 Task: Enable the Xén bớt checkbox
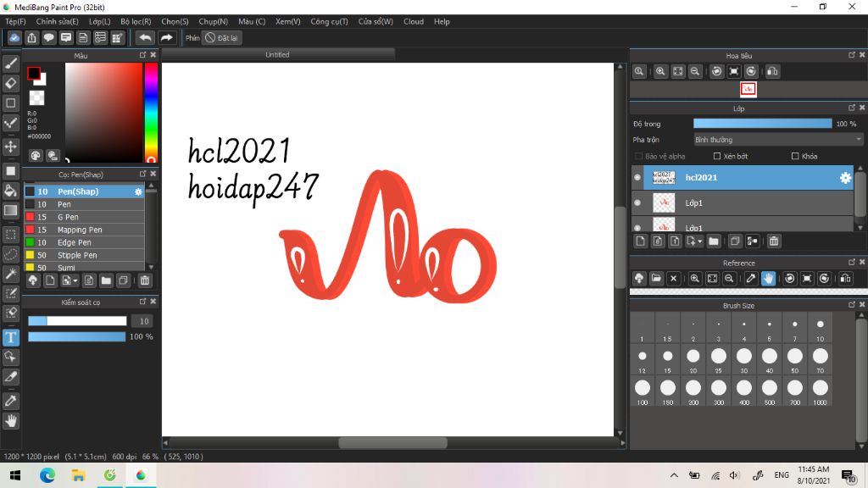tap(717, 156)
